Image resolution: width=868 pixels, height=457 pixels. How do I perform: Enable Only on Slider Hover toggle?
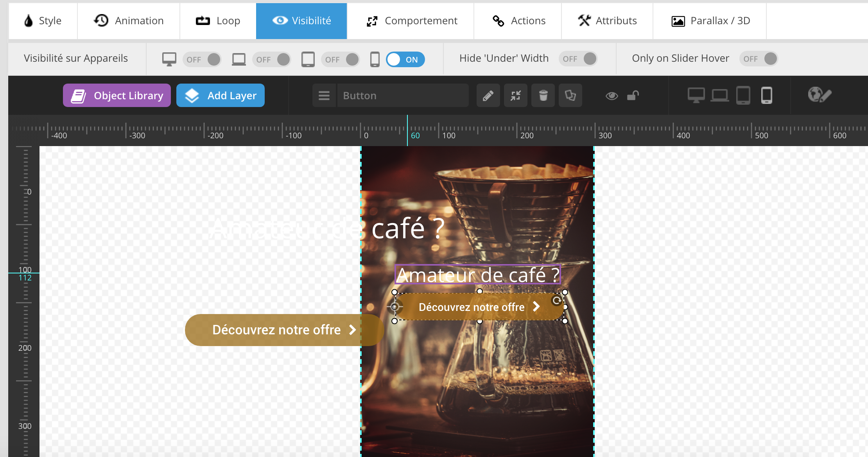coord(759,59)
